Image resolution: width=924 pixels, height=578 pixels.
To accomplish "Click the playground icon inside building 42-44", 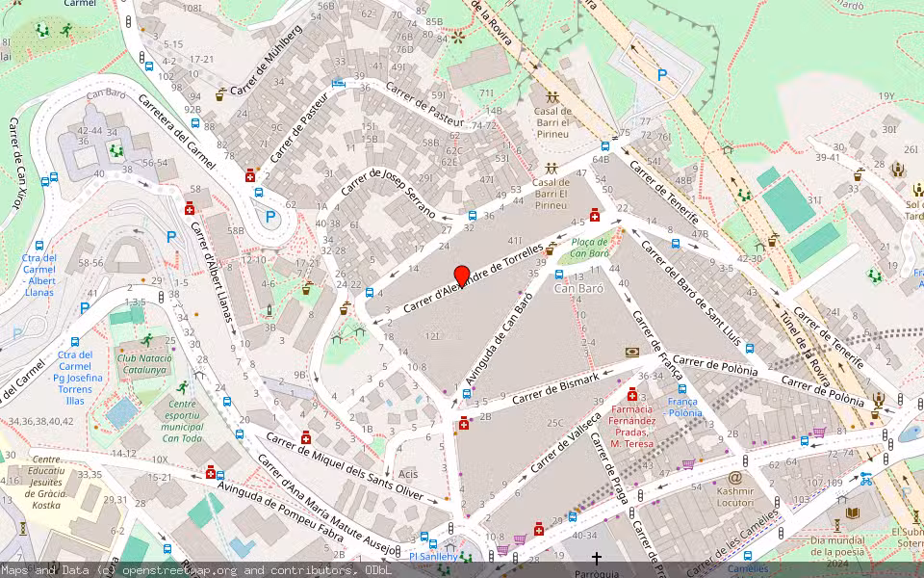I will (x=116, y=151).
